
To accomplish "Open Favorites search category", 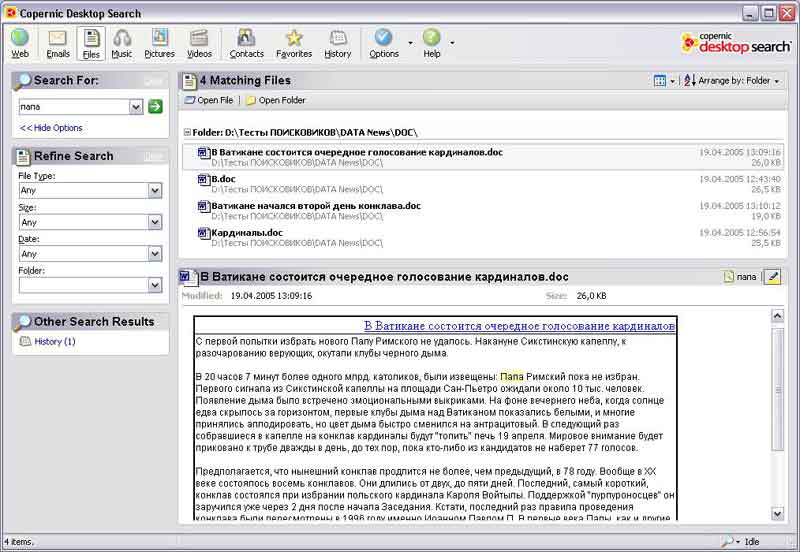I will click(293, 42).
